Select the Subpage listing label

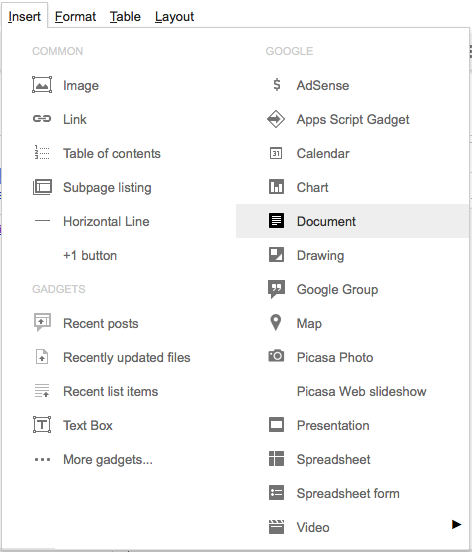[x=107, y=188]
